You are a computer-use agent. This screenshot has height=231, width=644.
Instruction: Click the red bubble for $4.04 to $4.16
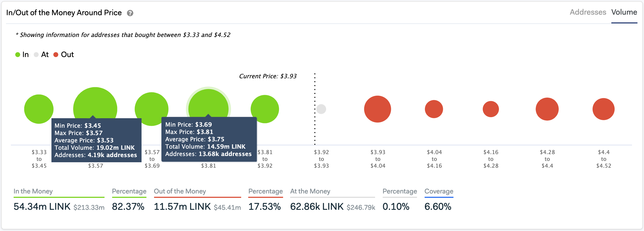click(x=434, y=109)
